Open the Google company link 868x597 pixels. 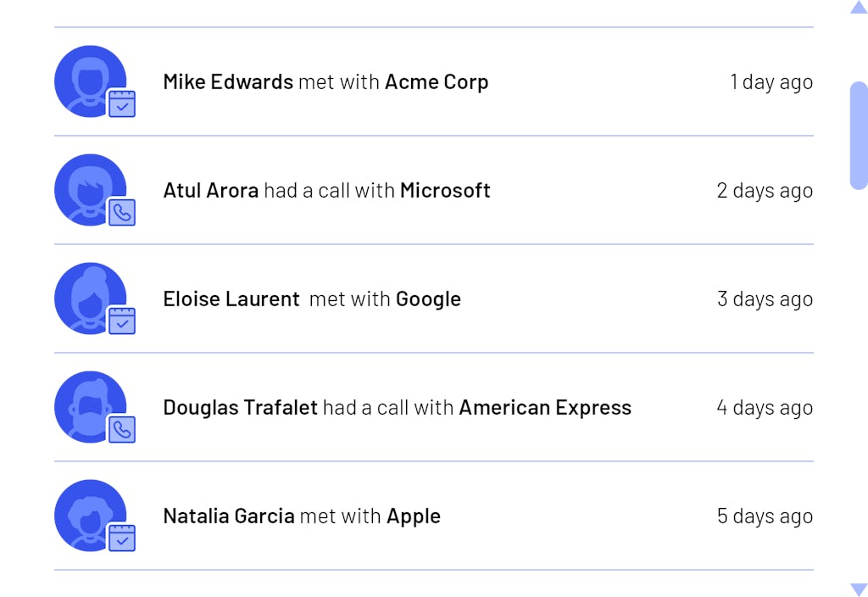(x=428, y=299)
